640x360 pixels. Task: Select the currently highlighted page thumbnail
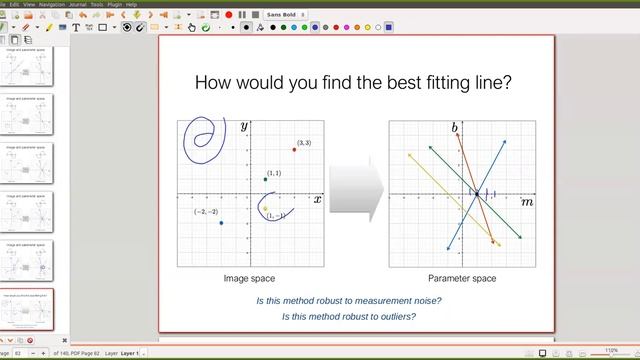[27, 309]
